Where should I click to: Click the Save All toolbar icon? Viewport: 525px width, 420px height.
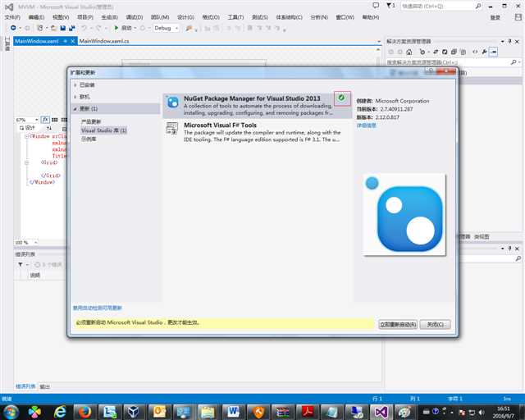[71, 28]
